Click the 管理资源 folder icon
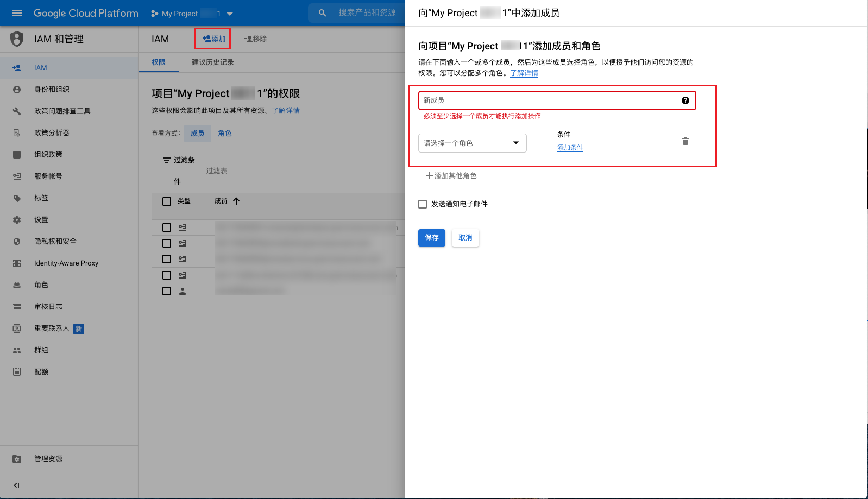 (17, 459)
